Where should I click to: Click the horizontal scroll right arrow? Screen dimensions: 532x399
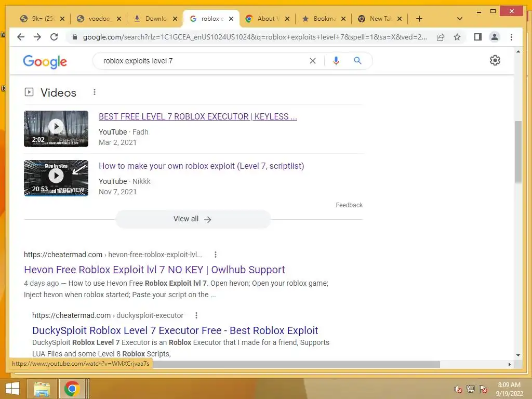509,364
